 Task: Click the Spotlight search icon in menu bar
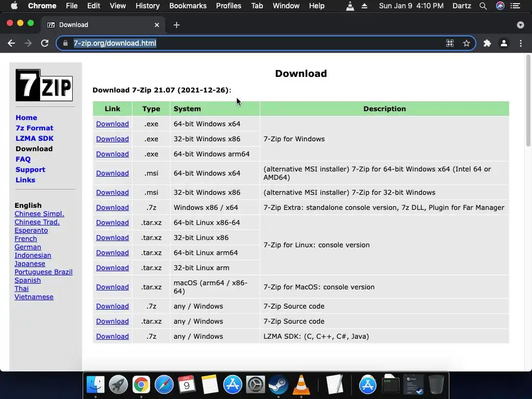483,6
